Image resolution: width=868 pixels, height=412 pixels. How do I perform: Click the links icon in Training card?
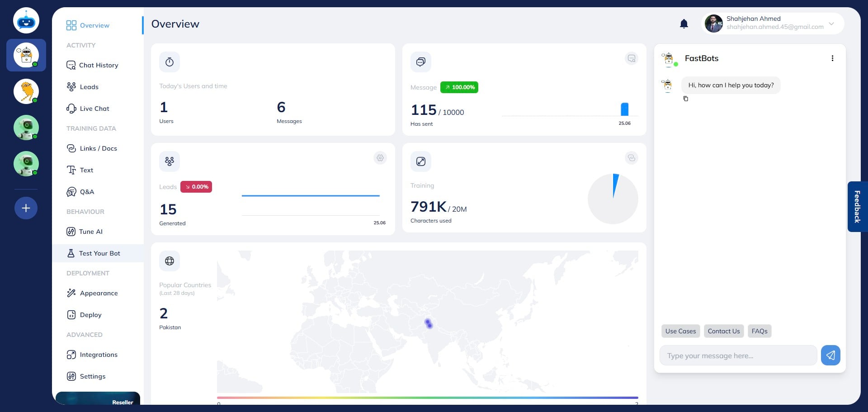(631, 158)
